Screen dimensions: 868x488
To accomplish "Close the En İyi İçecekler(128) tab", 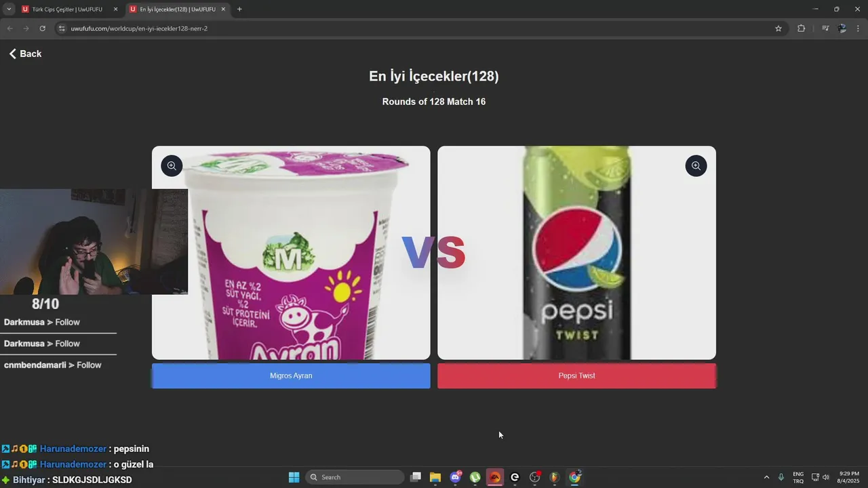I will [x=223, y=9].
